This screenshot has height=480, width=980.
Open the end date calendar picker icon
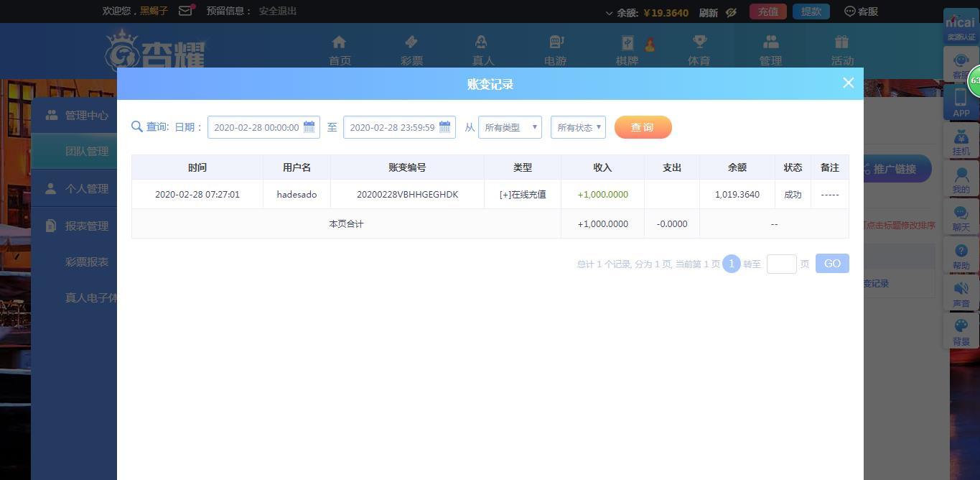pyautogui.click(x=444, y=127)
